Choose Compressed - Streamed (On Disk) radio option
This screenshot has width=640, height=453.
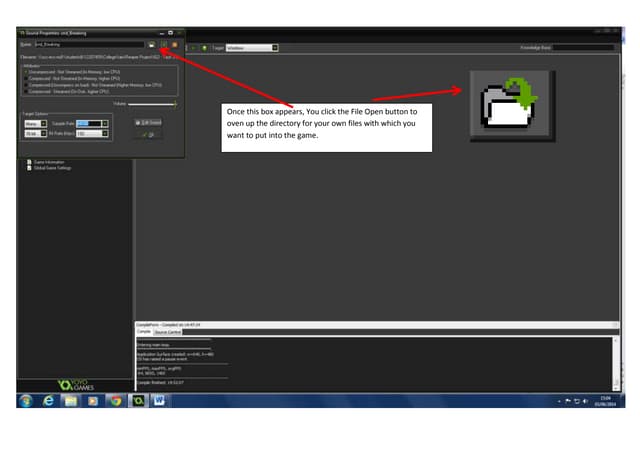[27, 91]
